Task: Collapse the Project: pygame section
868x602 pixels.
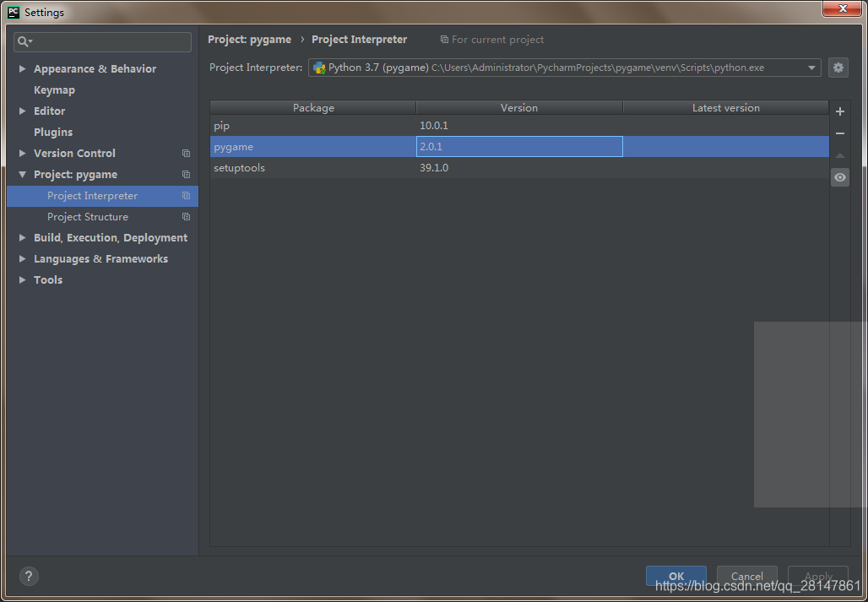Action: point(22,174)
